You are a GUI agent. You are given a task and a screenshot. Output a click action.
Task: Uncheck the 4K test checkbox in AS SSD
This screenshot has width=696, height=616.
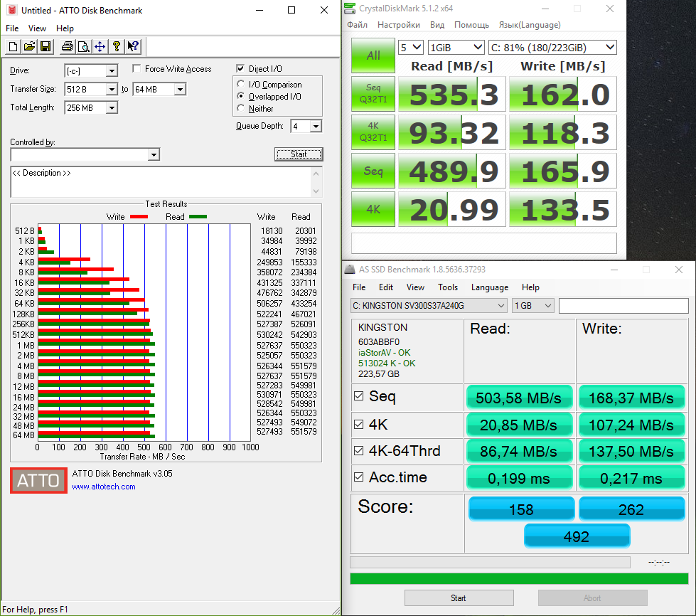(358, 424)
